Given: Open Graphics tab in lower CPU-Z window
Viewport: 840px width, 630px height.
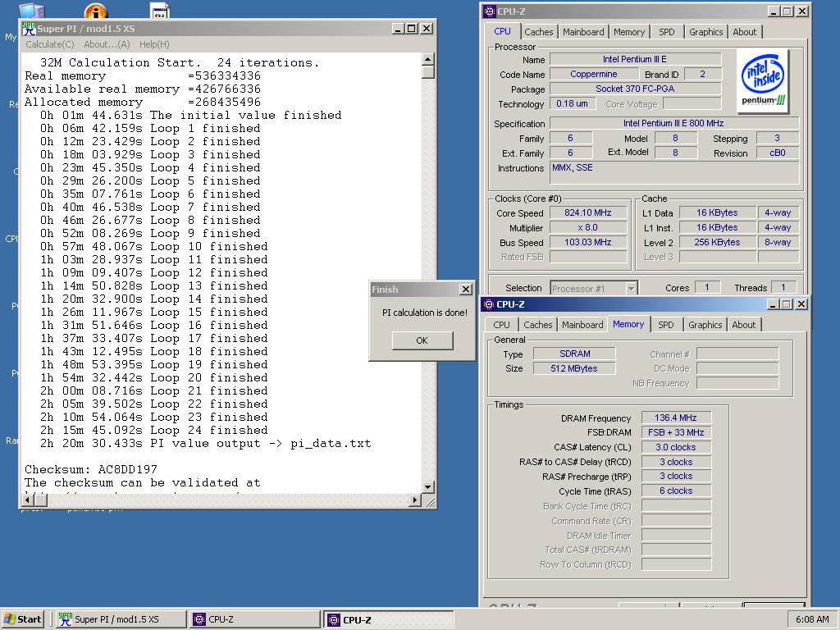Looking at the screenshot, I should 705,325.
